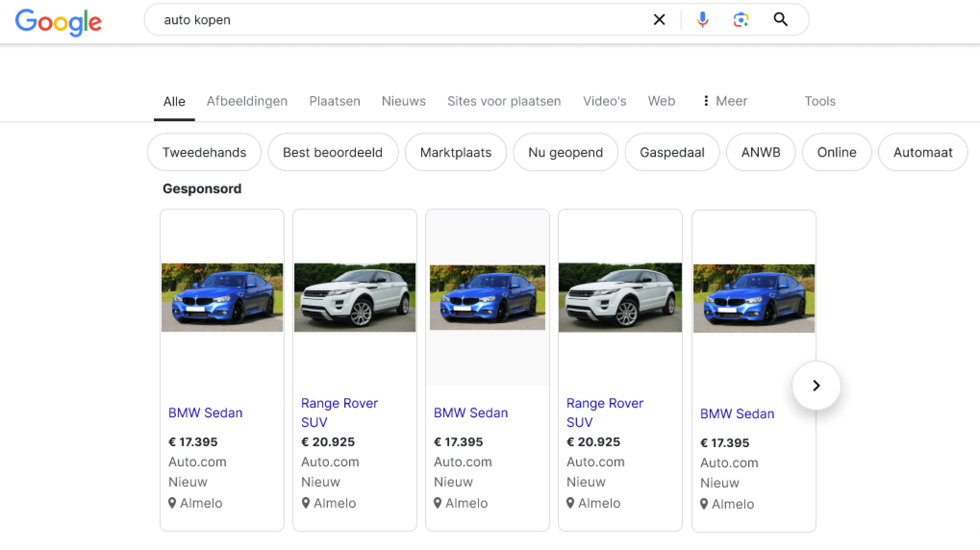Click the third card's € 17.395 price

click(458, 442)
